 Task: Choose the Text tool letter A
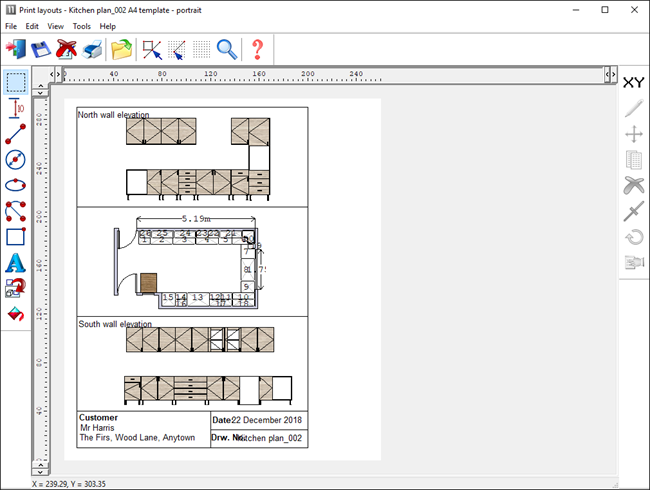(x=15, y=263)
